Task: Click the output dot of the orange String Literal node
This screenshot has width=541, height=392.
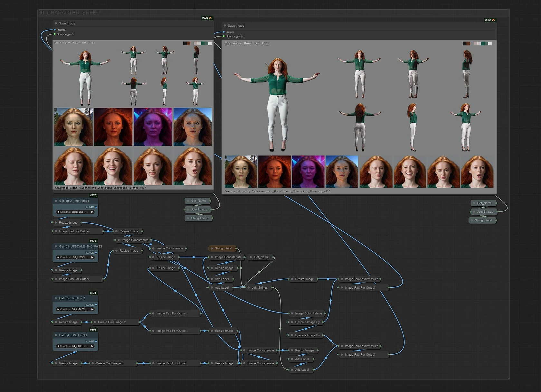Action: [x=236, y=248]
